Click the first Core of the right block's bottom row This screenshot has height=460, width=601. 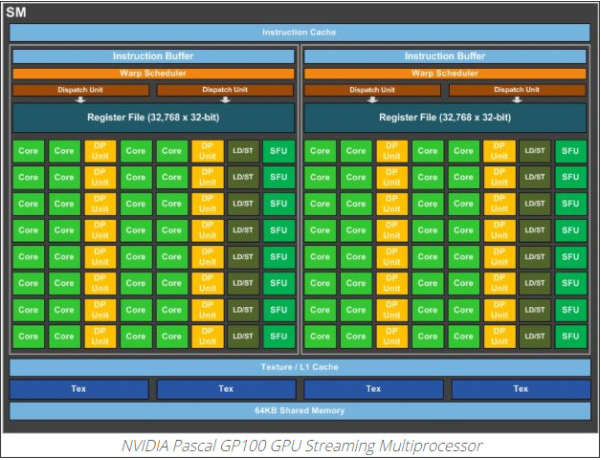[320, 337]
